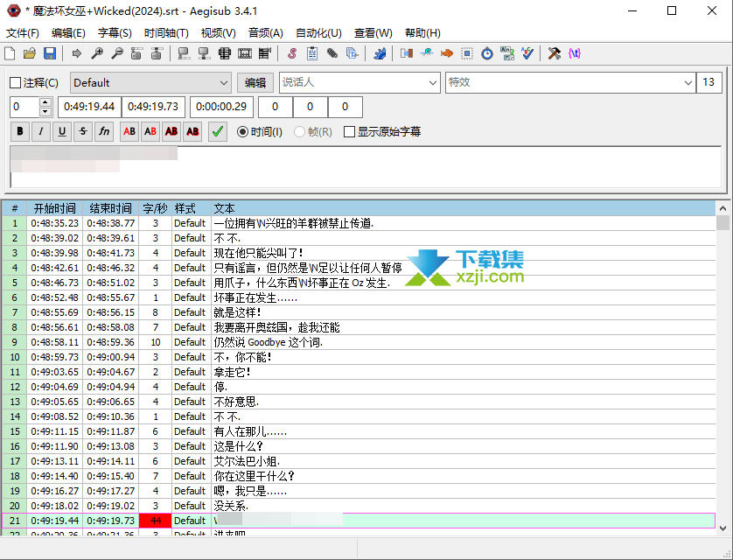The height and width of the screenshot is (560, 733).
Task: Click the 编辑 style edit button
Action: (x=255, y=83)
